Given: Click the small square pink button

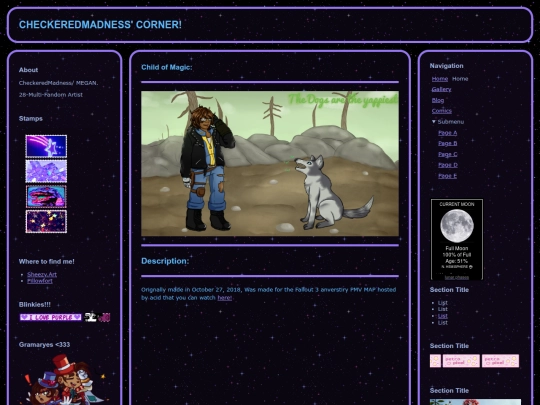Looking at the screenshot, I should (x=435, y=361).
